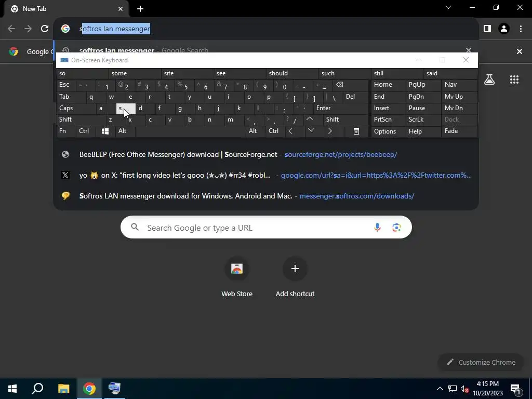Click the Del key on keyboard
This screenshot has width=532, height=399.
[x=355, y=97]
